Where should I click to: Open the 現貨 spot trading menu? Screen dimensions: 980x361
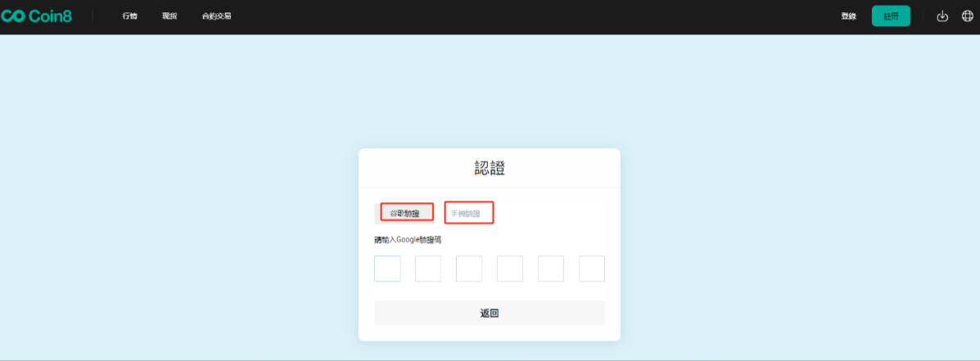tap(169, 16)
